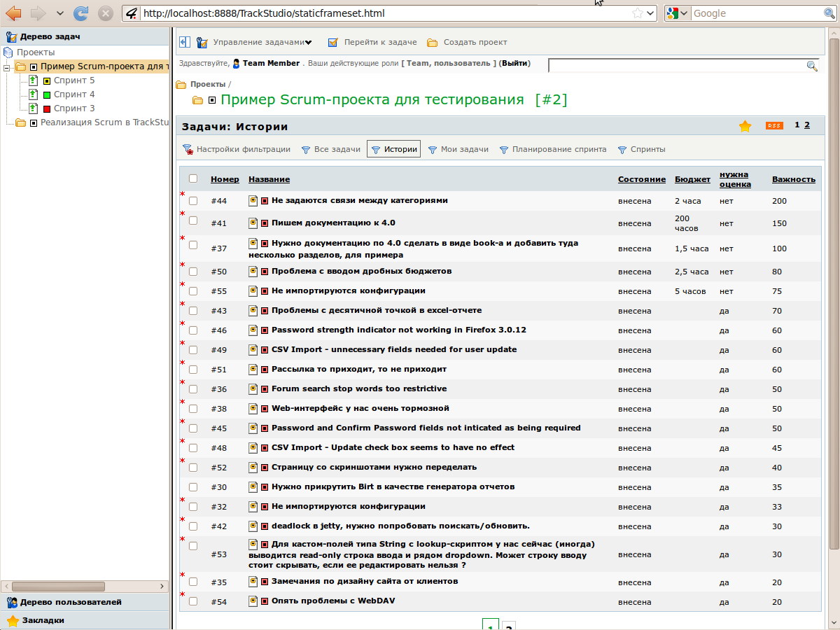The width and height of the screenshot is (840, 630).
Task: Switch to the 'Мои задачи' filter tab
Action: 464,149
